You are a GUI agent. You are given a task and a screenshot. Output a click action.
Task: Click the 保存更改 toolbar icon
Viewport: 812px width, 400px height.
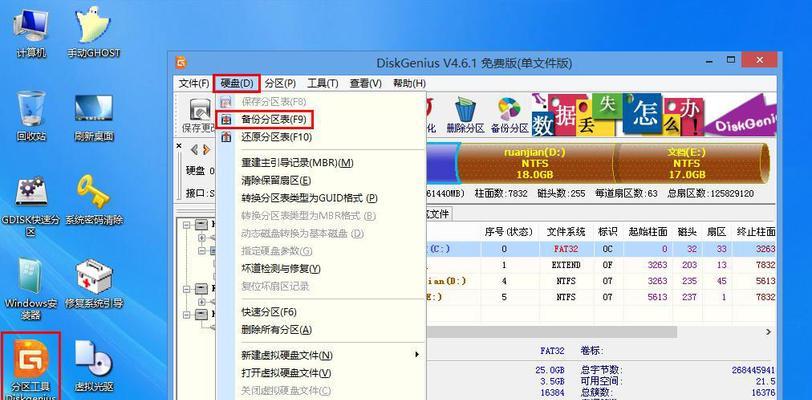[199, 115]
